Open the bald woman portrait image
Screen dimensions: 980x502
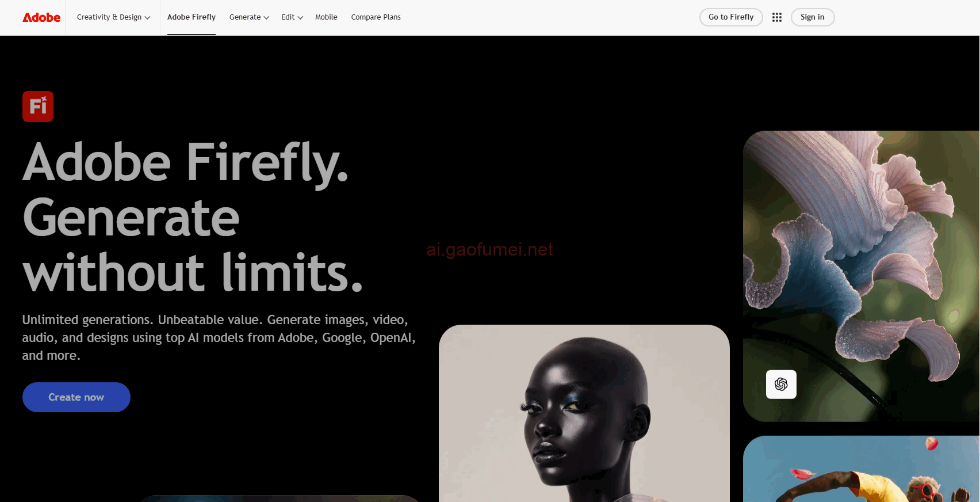coord(584,413)
